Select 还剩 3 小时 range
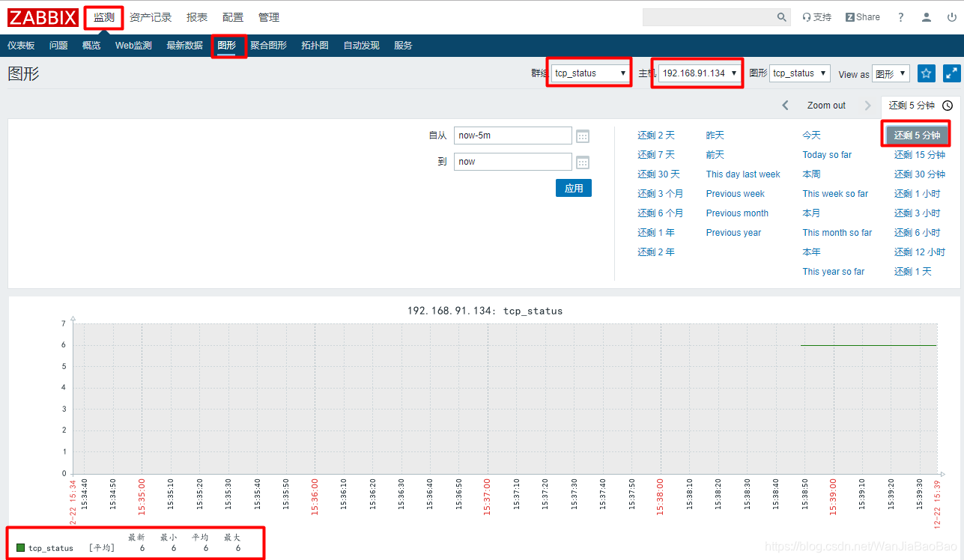 pyautogui.click(x=917, y=213)
